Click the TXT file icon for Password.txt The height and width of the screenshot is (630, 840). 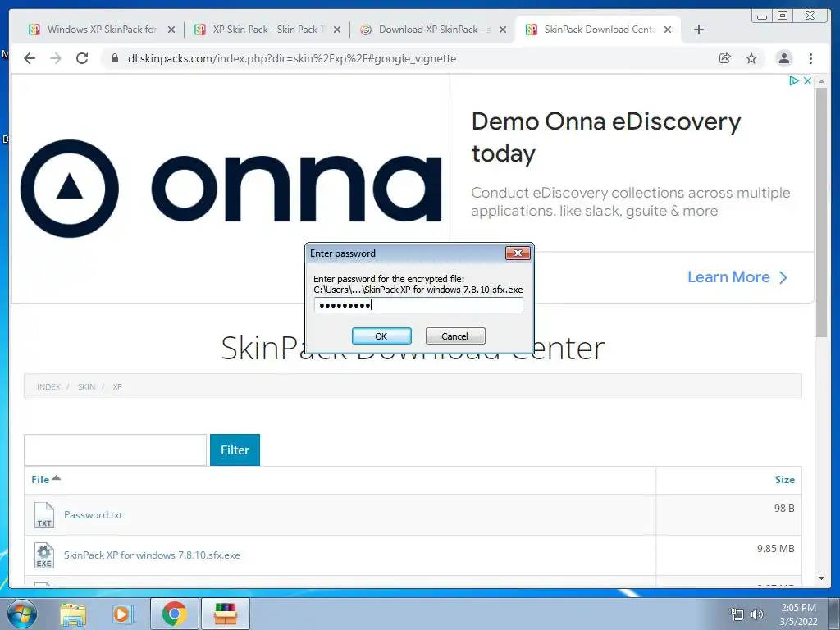tap(44, 515)
